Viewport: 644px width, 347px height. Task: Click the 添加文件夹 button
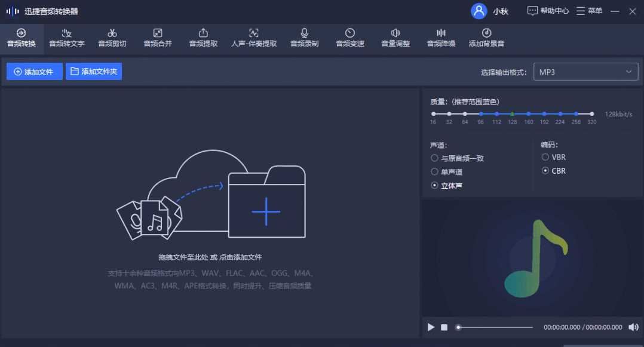94,72
